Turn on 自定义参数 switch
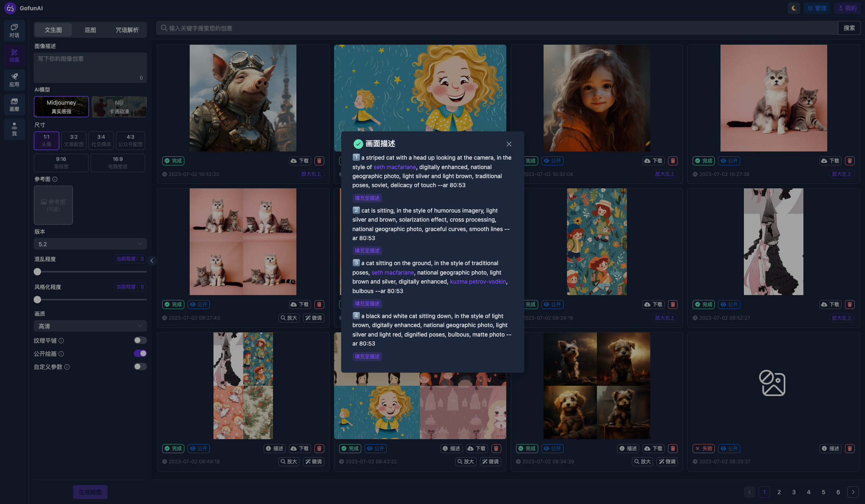Viewport: 865px width, 504px height. [140, 367]
